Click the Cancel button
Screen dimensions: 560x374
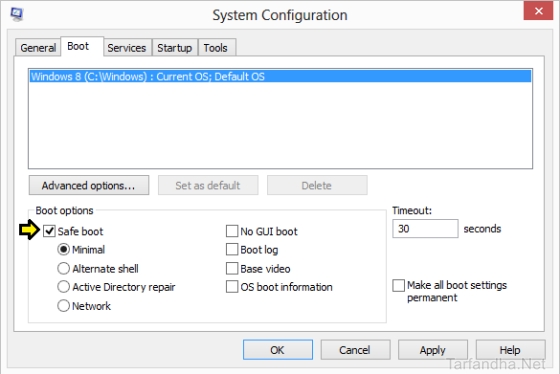point(355,350)
